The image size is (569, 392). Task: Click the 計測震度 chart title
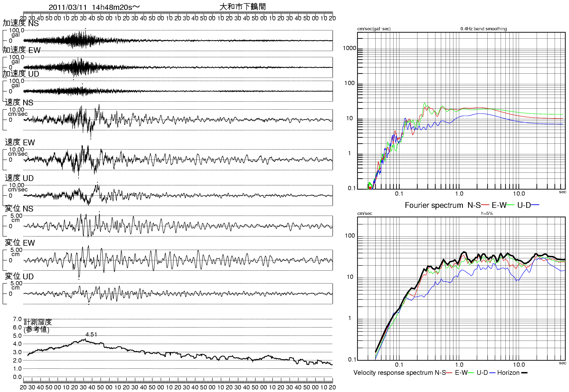(38, 322)
